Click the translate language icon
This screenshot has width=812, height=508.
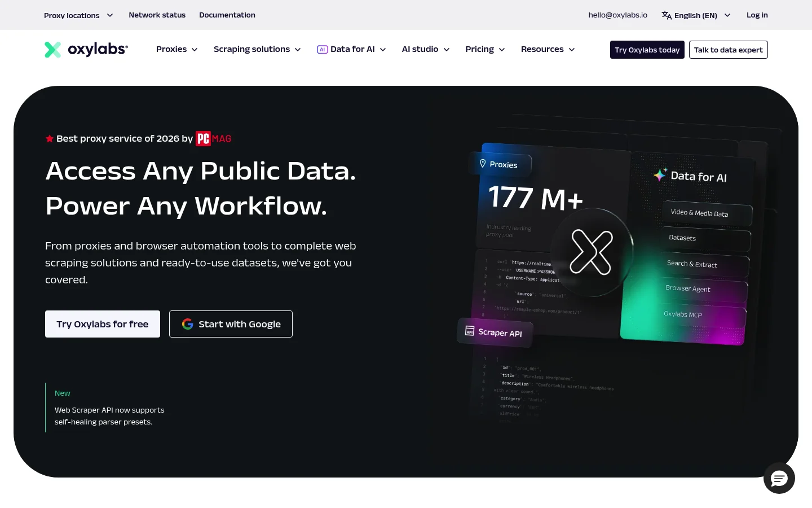click(x=667, y=15)
